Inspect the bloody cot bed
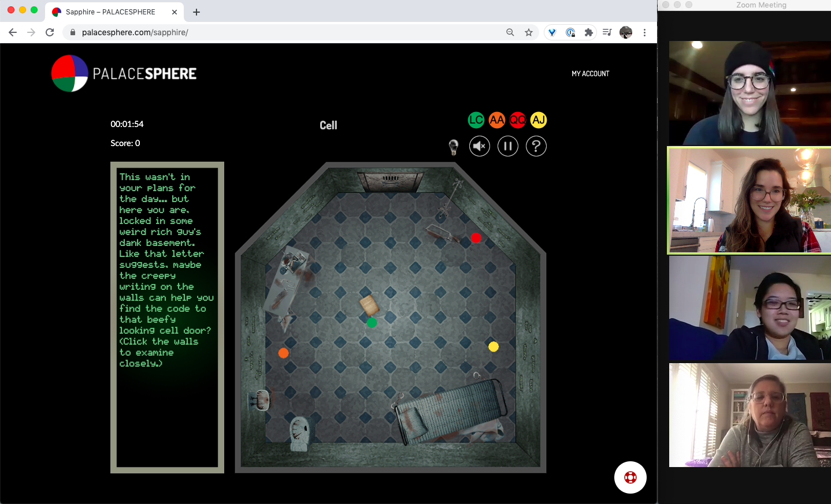Image resolution: width=831 pixels, height=504 pixels. point(452,410)
